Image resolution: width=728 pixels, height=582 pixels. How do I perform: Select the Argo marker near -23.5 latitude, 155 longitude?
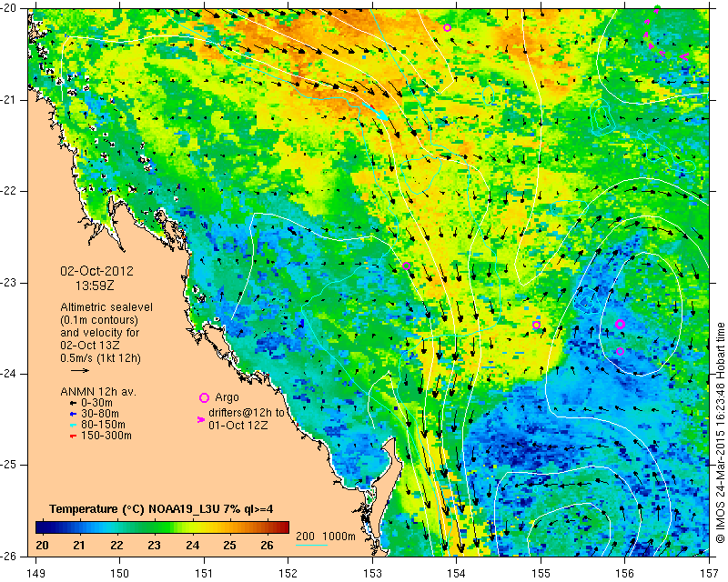(x=536, y=325)
